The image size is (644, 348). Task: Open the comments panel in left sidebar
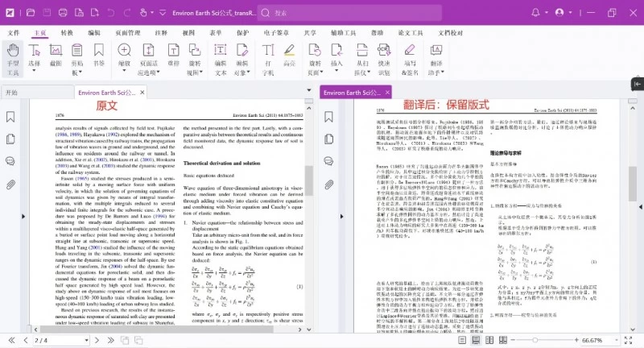[10, 161]
